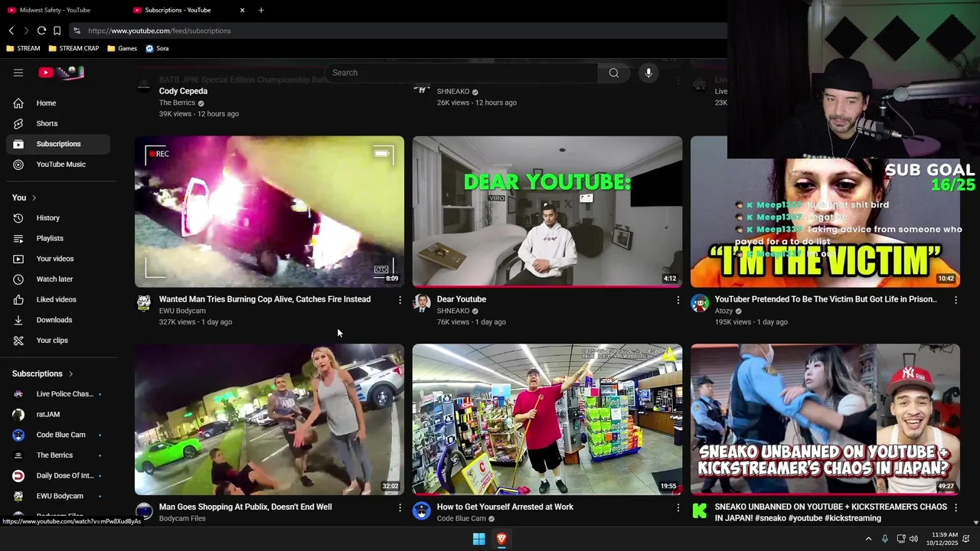Open History page

coord(58,218)
